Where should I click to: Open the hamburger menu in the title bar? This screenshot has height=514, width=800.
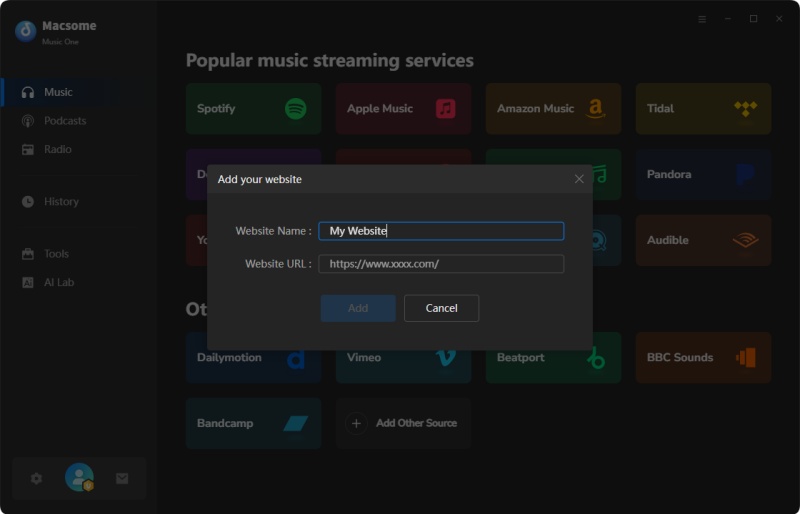(x=702, y=19)
